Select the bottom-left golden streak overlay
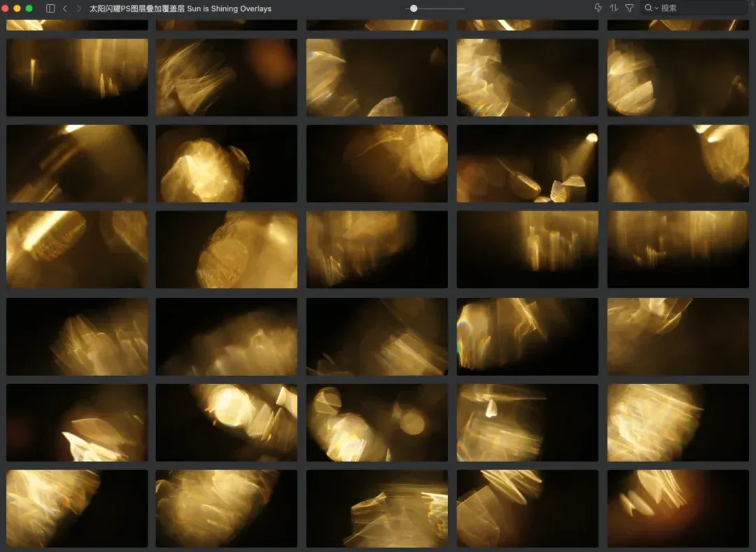 coord(77,509)
